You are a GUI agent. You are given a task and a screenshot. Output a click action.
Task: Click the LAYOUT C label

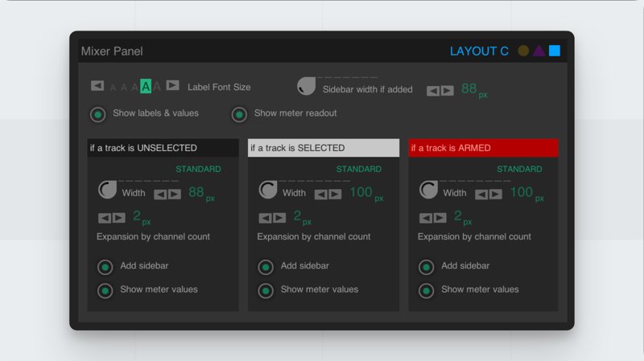[x=479, y=51]
